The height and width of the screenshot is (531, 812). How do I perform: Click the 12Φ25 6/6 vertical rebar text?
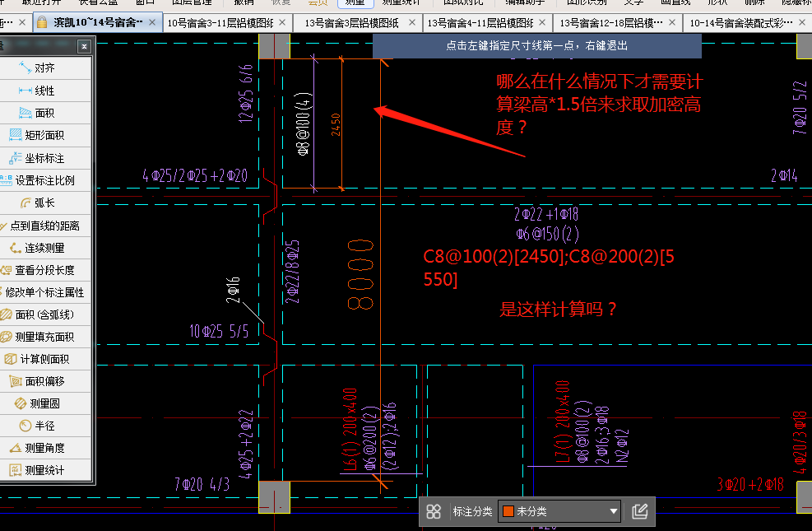coord(245,93)
